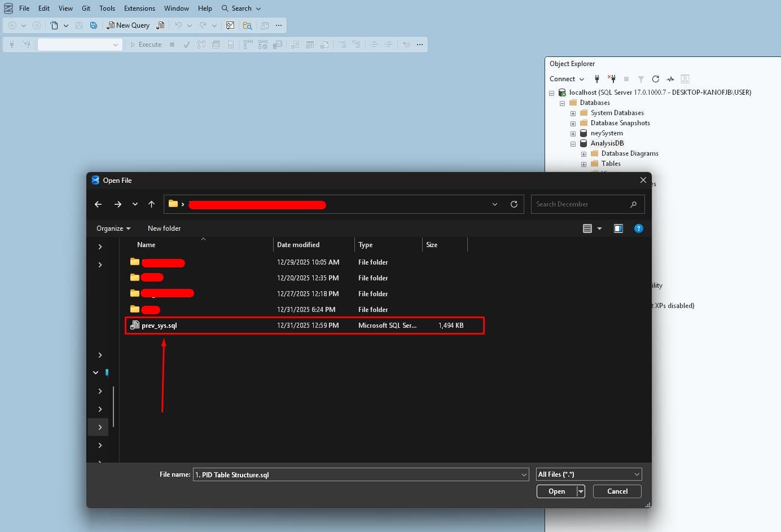Toggle the preview pane in the dialog
This screenshot has width=781, height=532.
[618, 228]
